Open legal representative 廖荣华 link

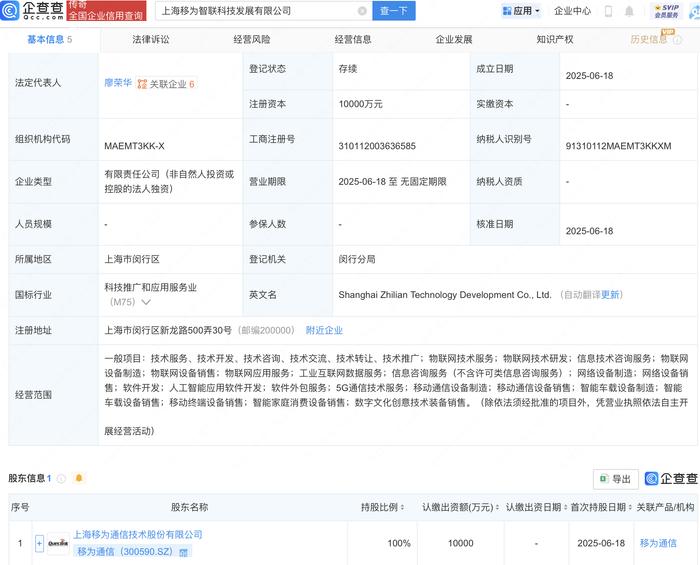pyautogui.click(x=118, y=83)
